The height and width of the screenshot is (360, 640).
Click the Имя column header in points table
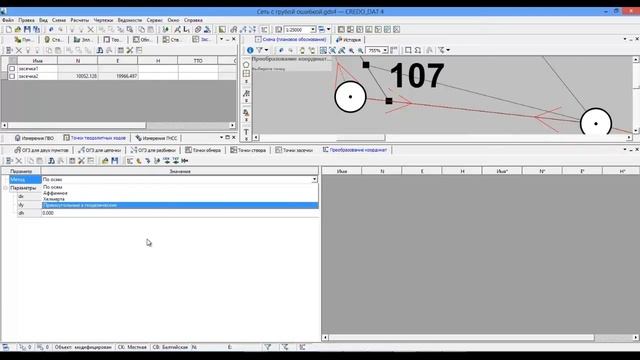click(37, 61)
